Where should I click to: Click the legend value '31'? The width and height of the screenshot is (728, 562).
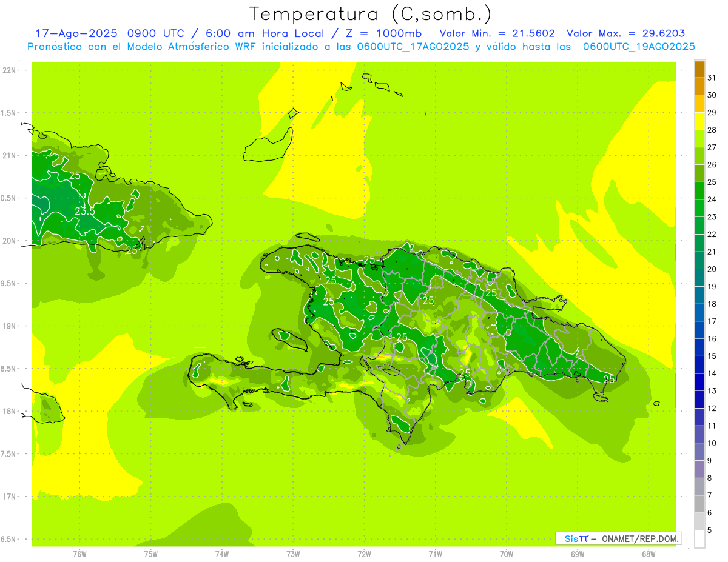point(712,78)
